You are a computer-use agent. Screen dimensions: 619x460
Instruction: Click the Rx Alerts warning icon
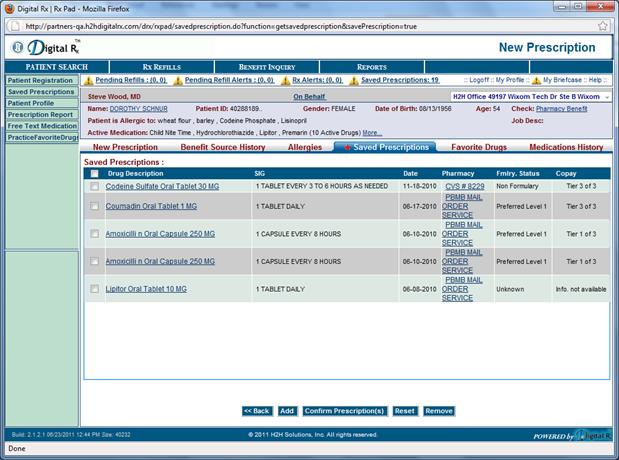click(x=285, y=79)
